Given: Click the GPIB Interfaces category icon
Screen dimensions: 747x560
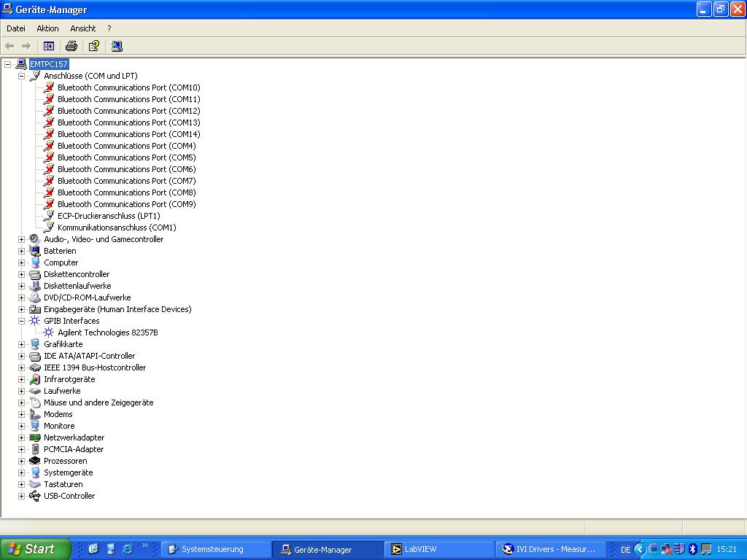Looking at the screenshot, I should [35, 321].
